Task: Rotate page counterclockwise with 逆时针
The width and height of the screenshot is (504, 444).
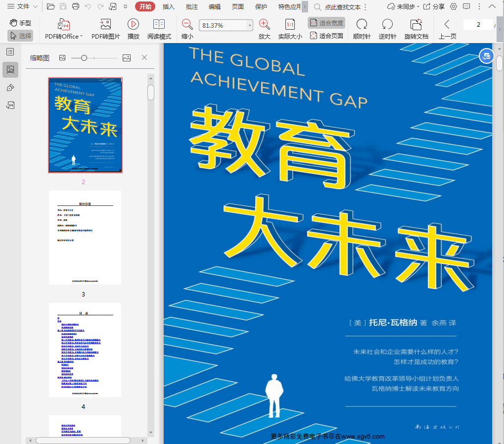Action: coord(387,25)
